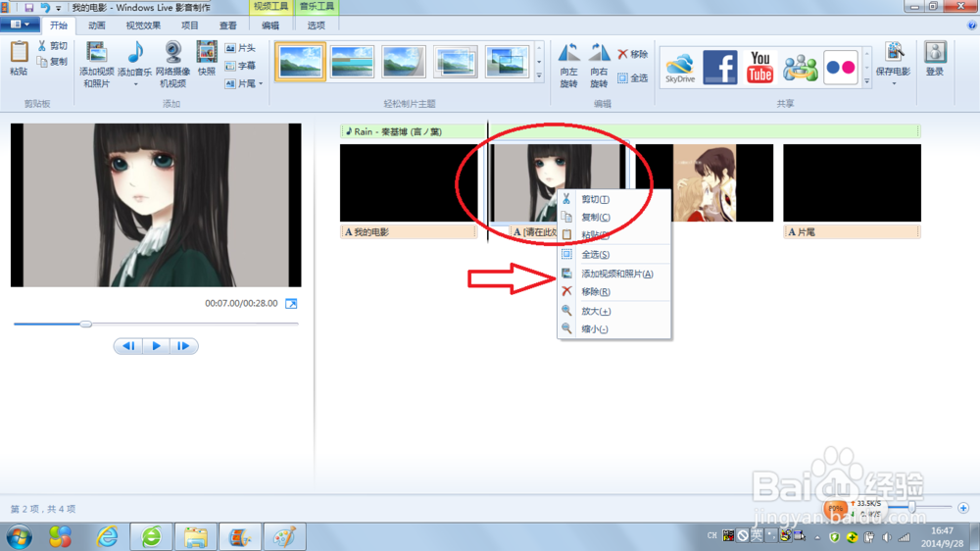Choose Cut (剪切) in context menu
The height and width of the screenshot is (551, 980).
[614, 199]
